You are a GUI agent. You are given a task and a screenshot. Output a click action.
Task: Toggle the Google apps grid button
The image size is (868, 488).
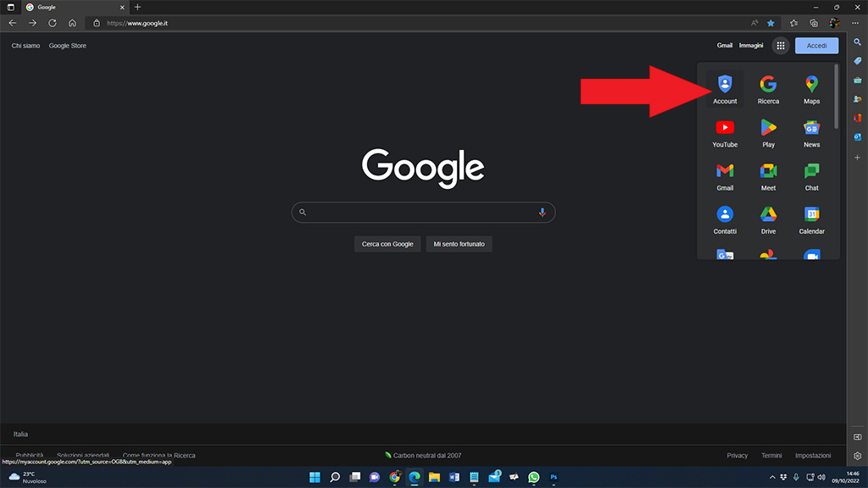[x=781, y=46]
